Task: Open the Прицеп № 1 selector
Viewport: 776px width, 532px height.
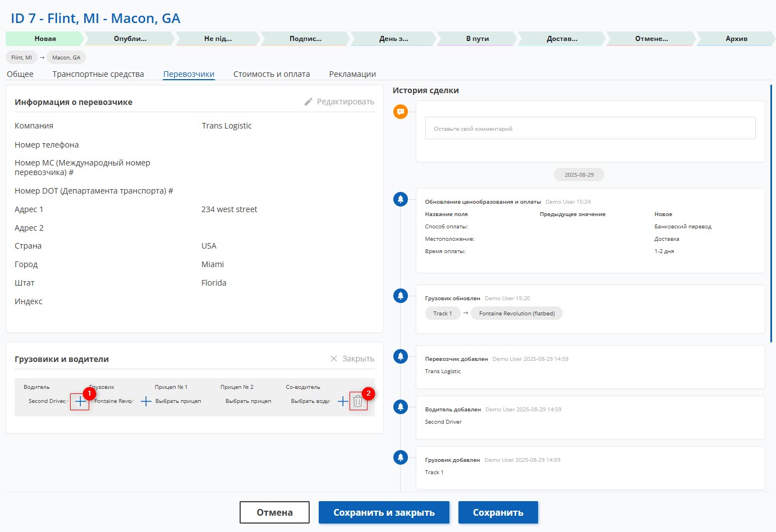Action: click(178, 401)
